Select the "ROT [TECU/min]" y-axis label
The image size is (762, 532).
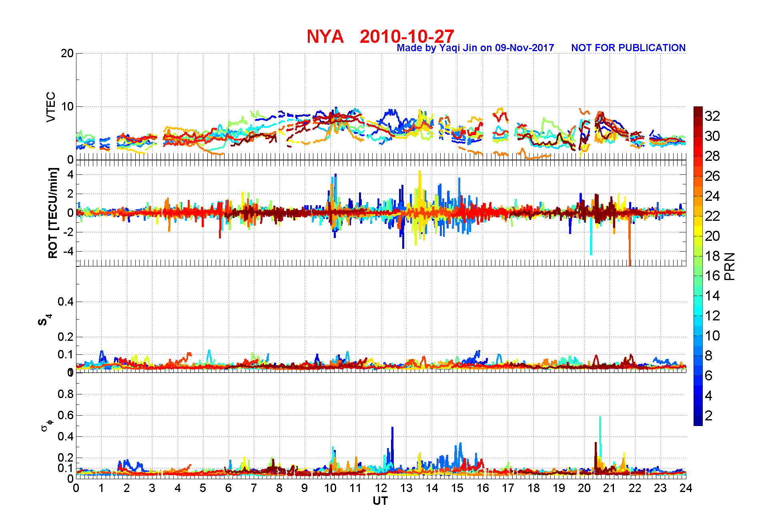[53, 213]
